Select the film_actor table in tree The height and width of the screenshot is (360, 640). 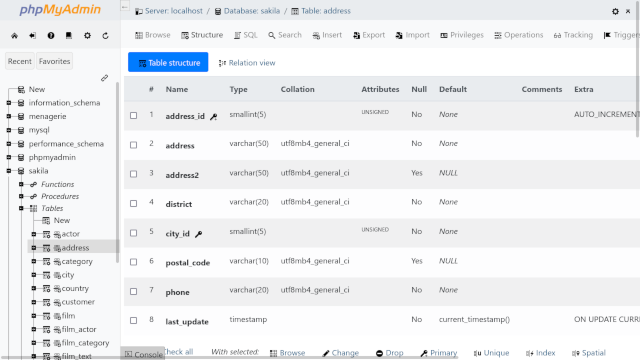tap(79, 329)
